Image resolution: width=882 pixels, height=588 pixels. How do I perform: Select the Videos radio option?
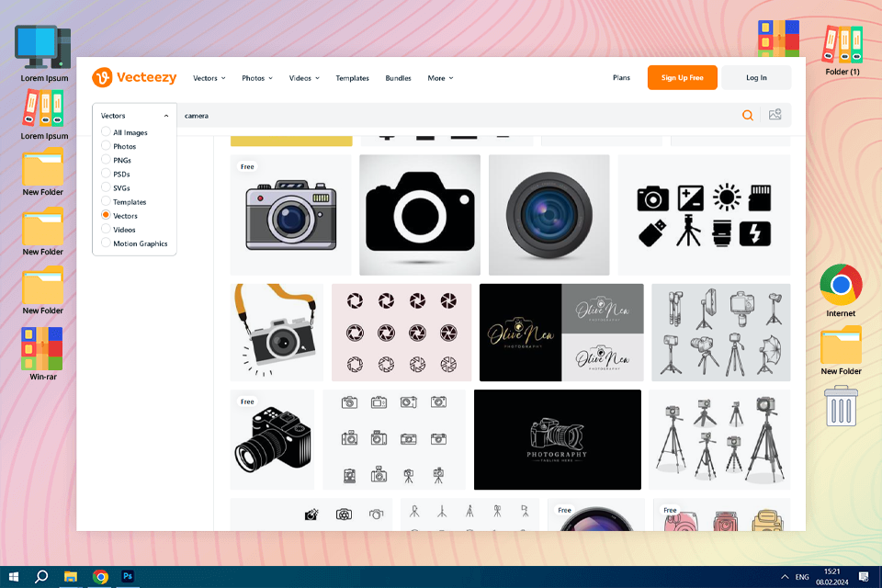[x=119, y=230]
